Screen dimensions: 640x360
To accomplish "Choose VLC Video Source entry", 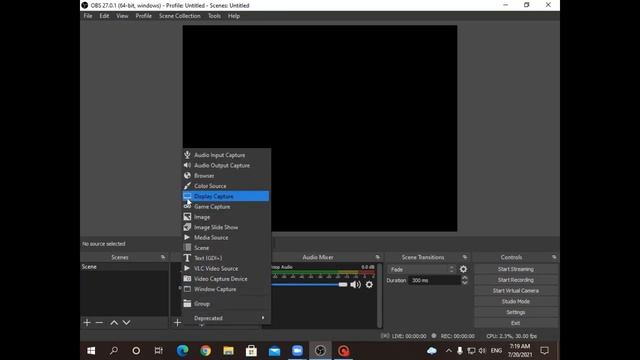I will [x=226, y=268].
